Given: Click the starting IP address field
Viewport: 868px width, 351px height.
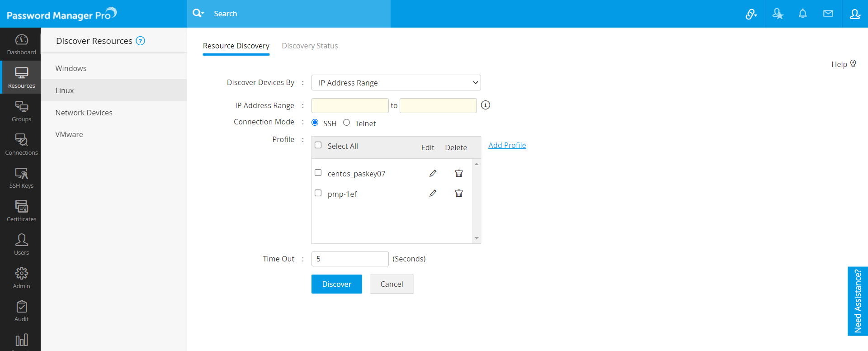Looking at the screenshot, I should [x=350, y=105].
